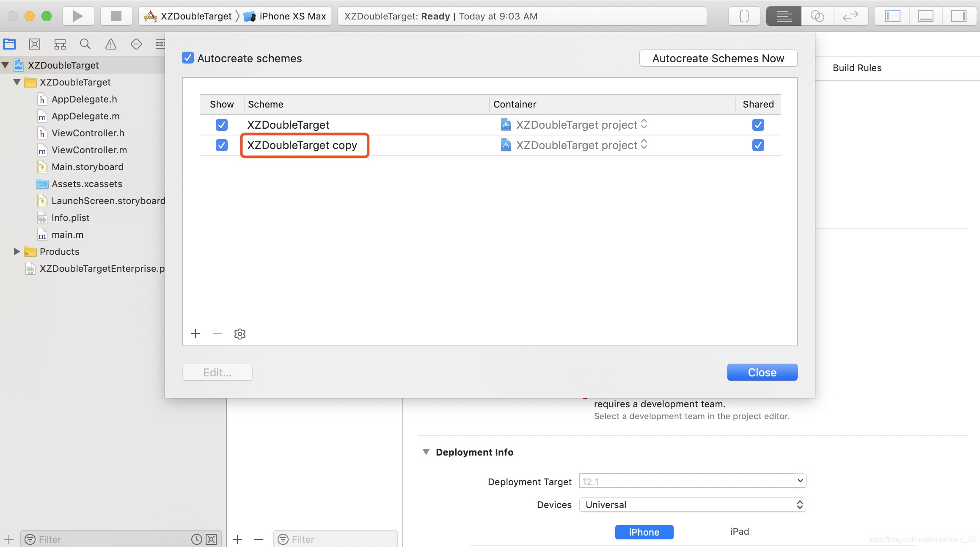Viewport: 980px width, 547px height.
Task: Toggle the Debug area bottom panel icon
Action: [925, 16]
